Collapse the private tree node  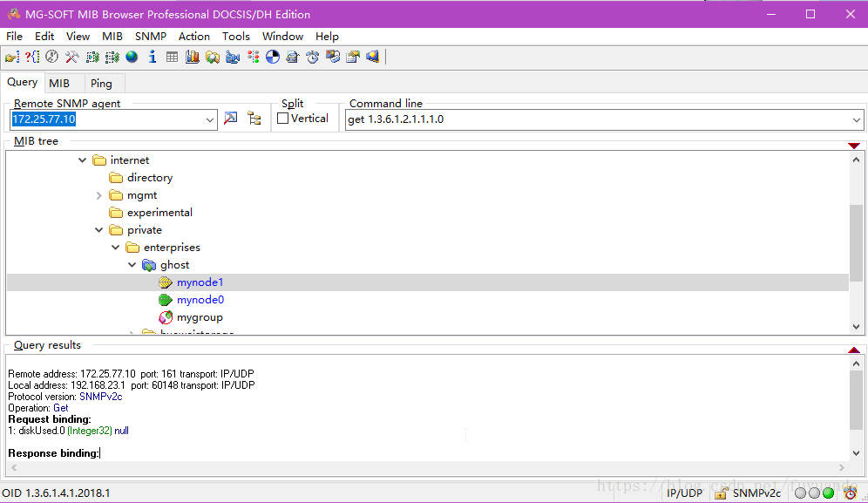pyautogui.click(x=99, y=230)
